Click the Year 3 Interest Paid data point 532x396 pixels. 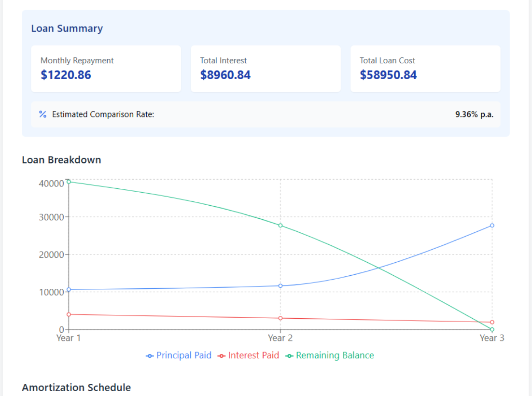[x=492, y=322]
